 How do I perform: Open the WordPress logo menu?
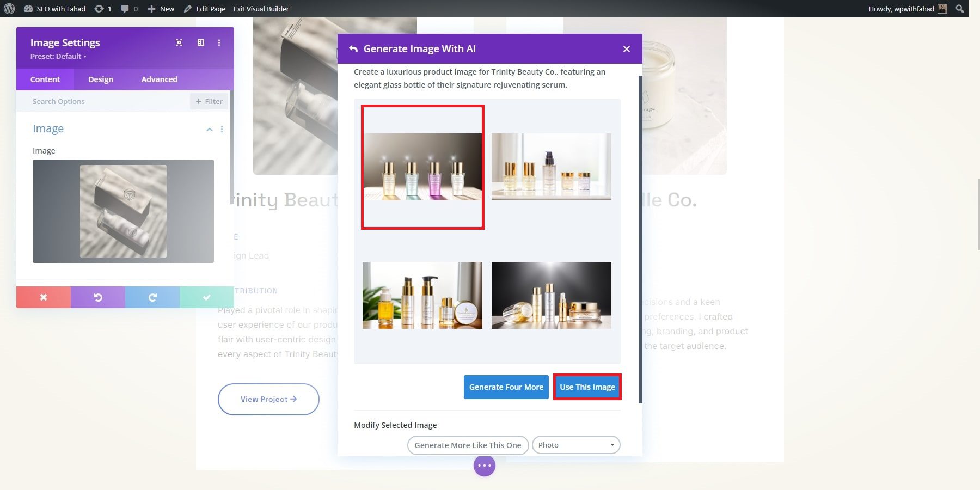click(9, 9)
